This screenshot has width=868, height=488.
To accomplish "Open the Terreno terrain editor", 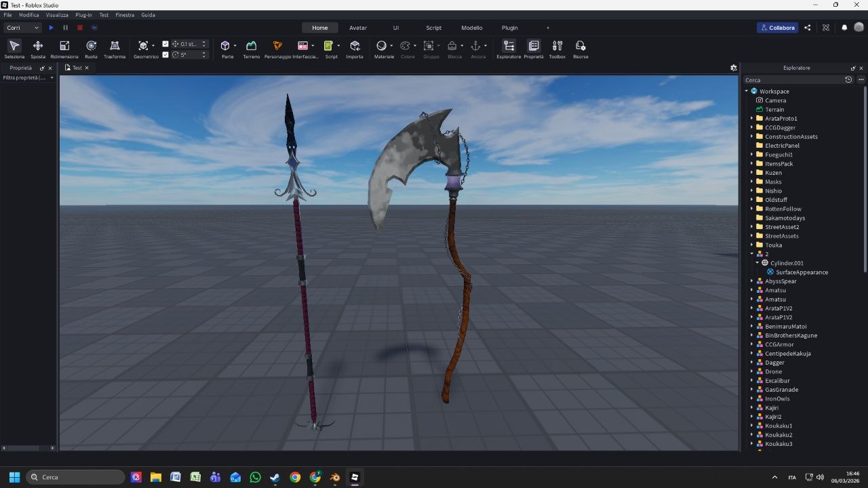I will [x=251, y=47].
